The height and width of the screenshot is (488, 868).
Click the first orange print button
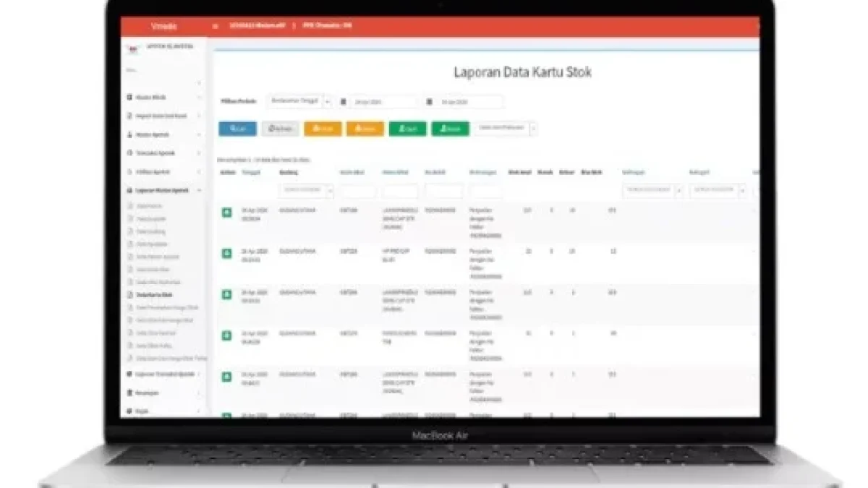click(x=323, y=129)
